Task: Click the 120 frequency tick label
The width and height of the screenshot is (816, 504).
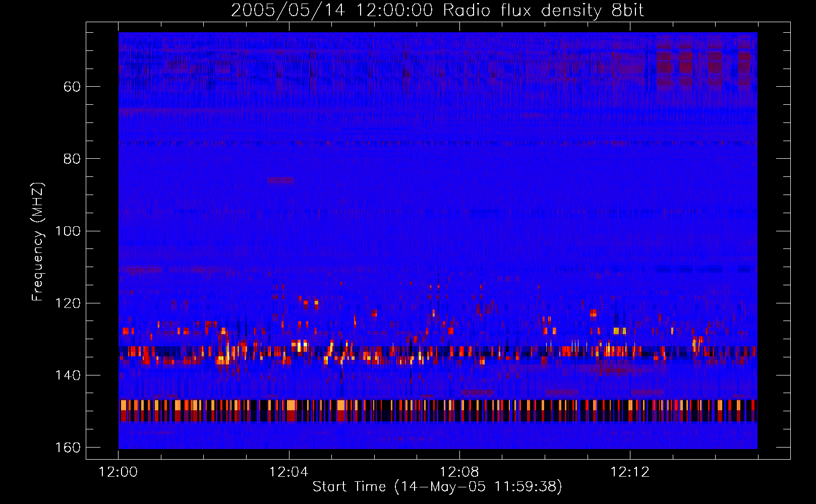Action: pyautogui.click(x=68, y=303)
